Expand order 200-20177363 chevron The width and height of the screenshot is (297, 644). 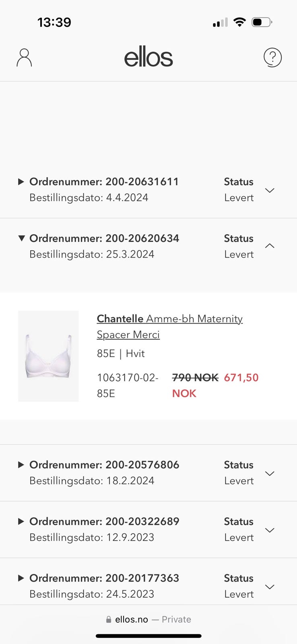point(270,587)
